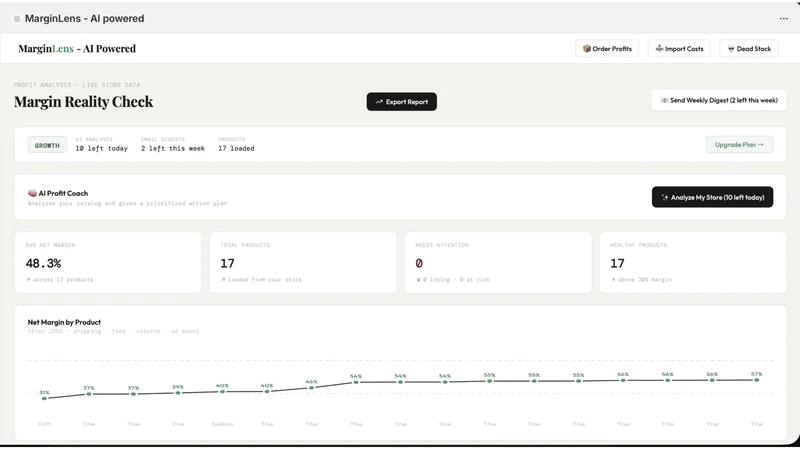Open the Total Products card
Image resolution: width=800 pixels, height=450 pixels.
point(303,263)
